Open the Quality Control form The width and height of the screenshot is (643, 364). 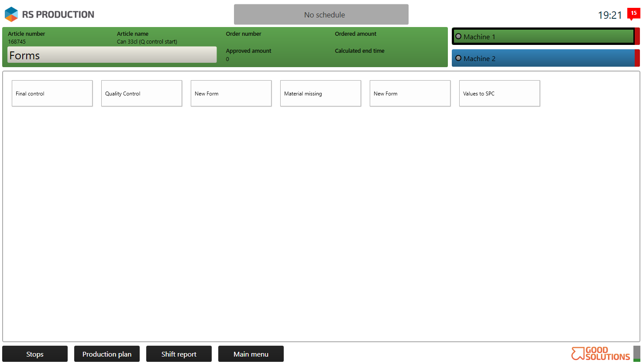(141, 93)
